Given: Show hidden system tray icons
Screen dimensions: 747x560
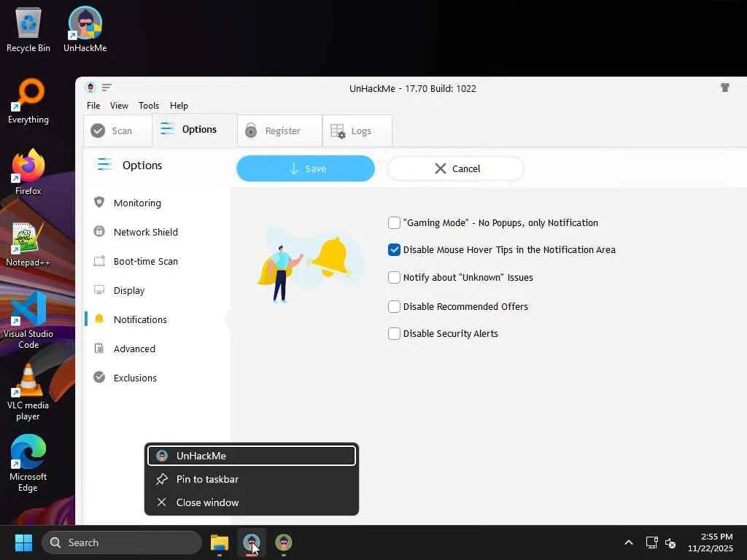Looking at the screenshot, I should (x=629, y=542).
